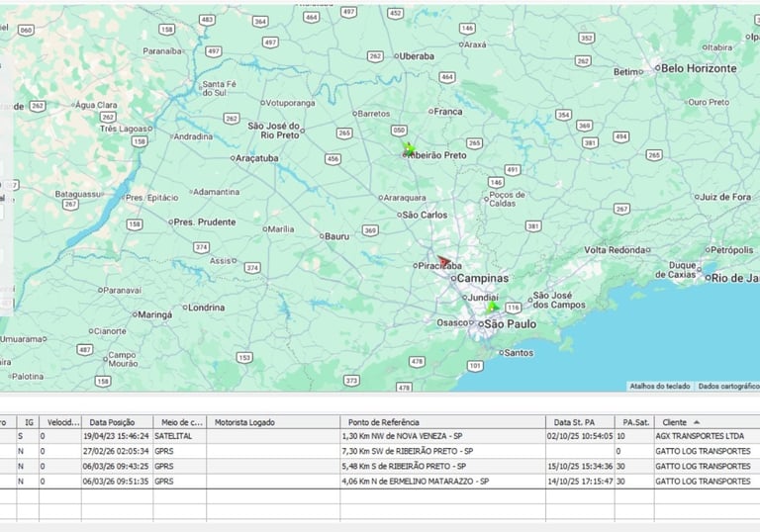This screenshot has height=532, width=760.
Task: Click the Uberaba city label on map
Action: pyautogui.click(x=417, y=56)
